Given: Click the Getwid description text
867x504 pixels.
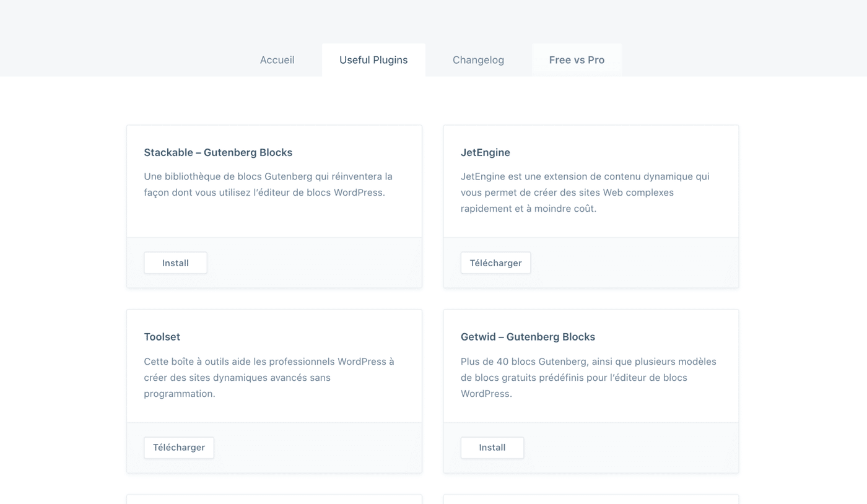Looking at the screenshot, I should (588, 377).
